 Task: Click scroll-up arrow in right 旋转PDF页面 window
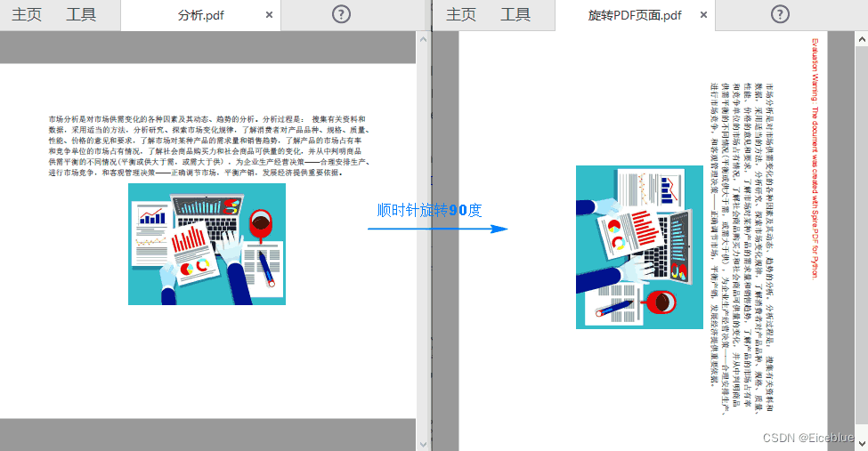tap(862, 39)
